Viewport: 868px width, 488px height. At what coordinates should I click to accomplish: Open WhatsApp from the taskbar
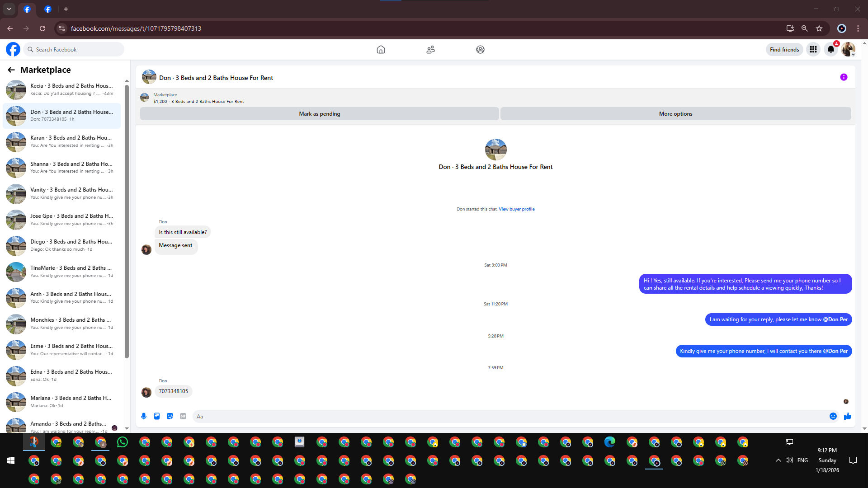123,442
